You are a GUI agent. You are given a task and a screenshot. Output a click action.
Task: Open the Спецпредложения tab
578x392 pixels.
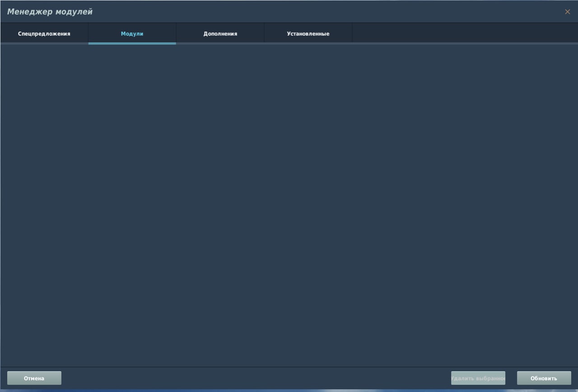coord(44,34)
